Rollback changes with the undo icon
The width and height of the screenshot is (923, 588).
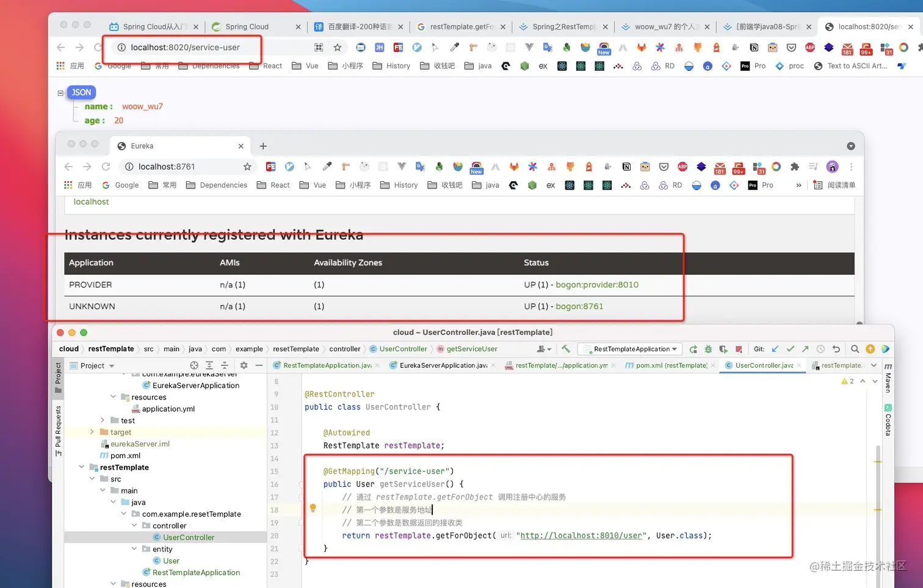pos(836,349)
